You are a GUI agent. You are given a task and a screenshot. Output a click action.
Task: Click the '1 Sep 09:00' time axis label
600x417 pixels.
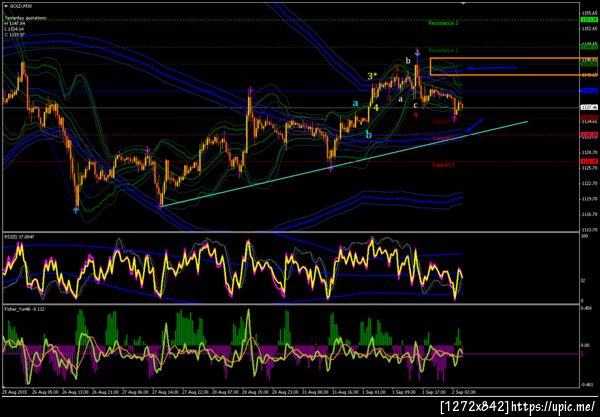tap(403, 392)
